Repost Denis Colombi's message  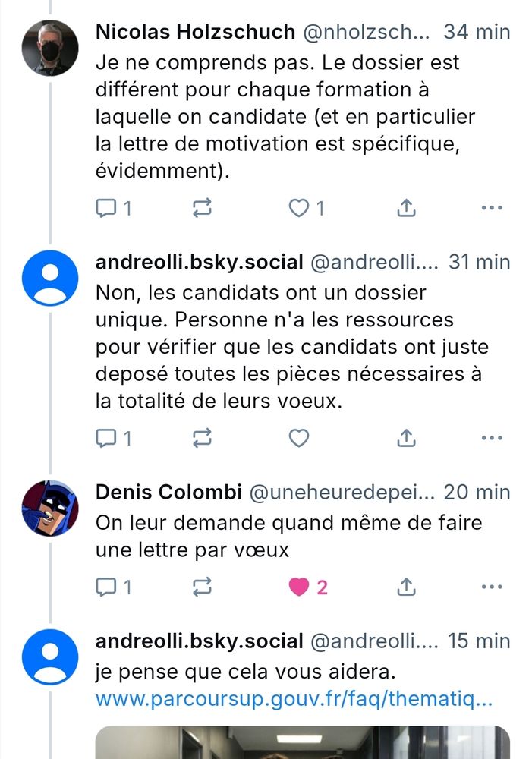click(200, 586)
